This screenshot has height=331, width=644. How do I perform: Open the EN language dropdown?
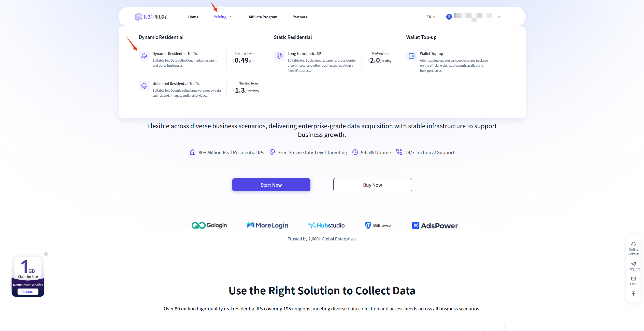click(x=431, y=17)
